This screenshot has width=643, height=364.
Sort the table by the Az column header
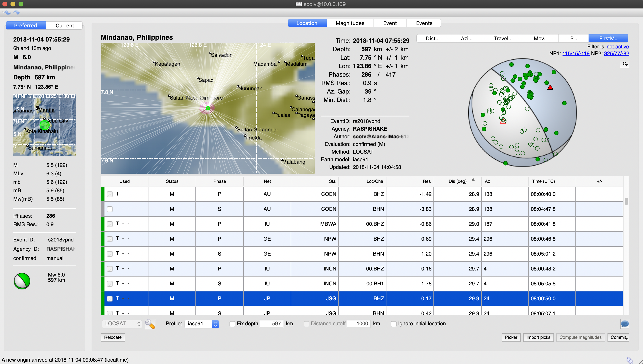(x=505, y=181)
